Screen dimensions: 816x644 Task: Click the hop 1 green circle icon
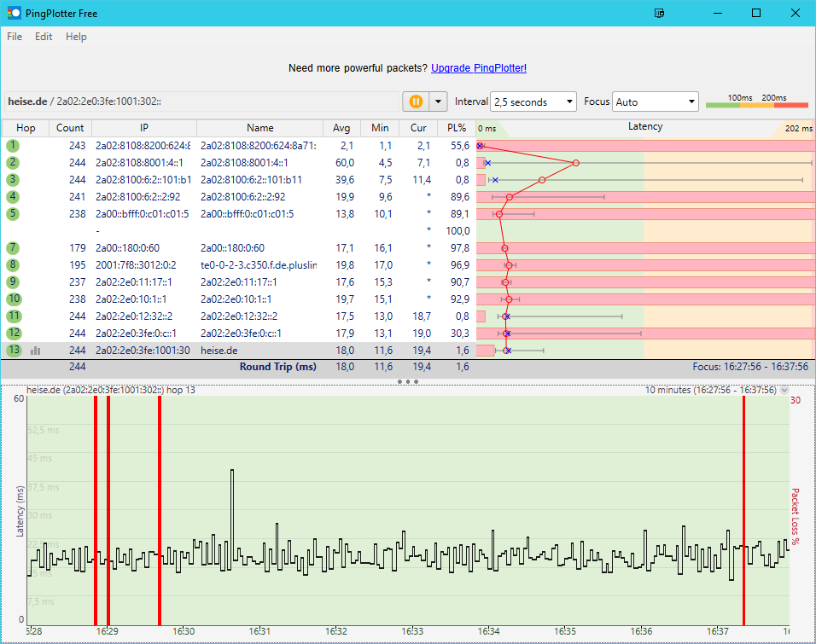[13, 146]
